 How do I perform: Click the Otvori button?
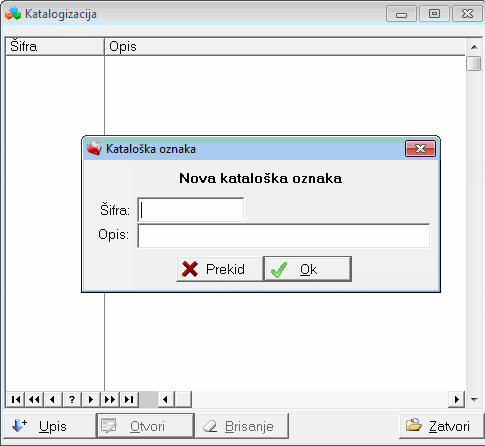pyautogui.click(x=145, y=426)
